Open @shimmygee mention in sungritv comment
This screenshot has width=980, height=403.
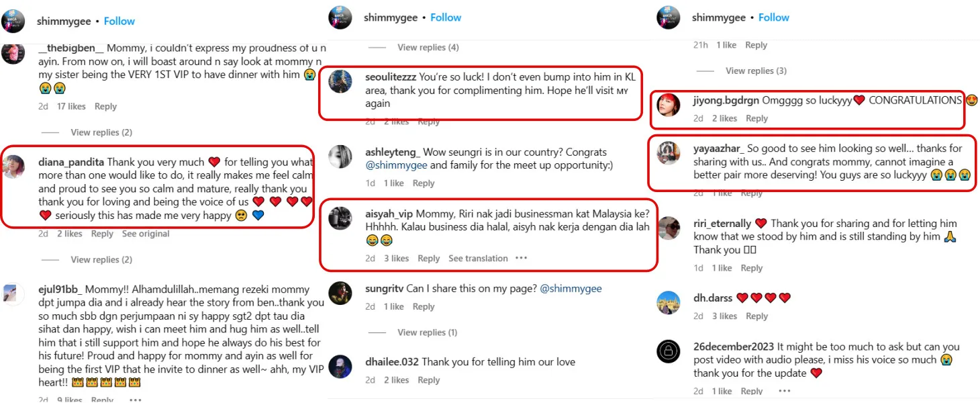pos(571,289)
